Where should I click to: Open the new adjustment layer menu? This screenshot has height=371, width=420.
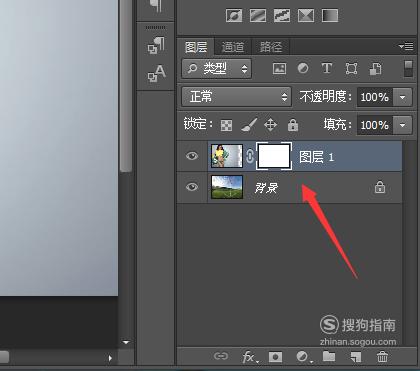click(304, 357)
